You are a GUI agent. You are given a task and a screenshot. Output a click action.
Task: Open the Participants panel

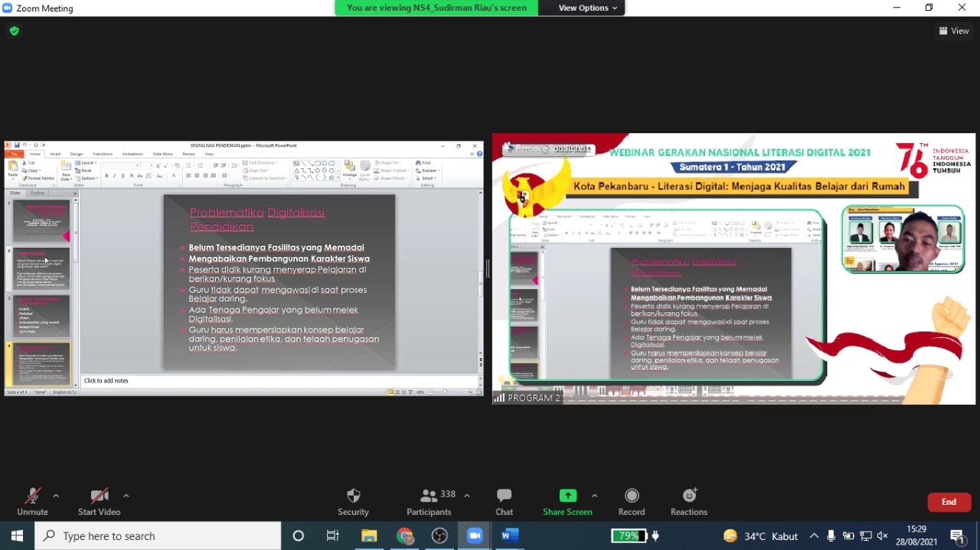pos(429,502)
